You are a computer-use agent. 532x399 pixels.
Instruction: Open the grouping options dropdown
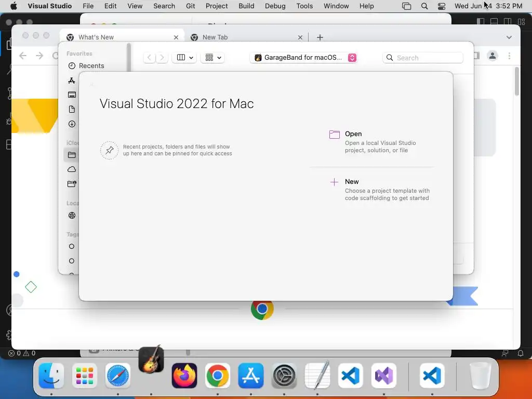[x=212, y=58]
